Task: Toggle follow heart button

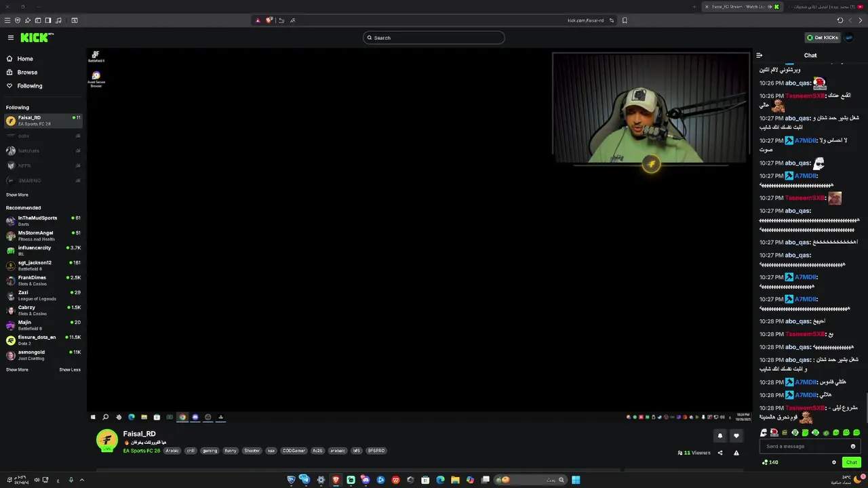Action: 736,436
